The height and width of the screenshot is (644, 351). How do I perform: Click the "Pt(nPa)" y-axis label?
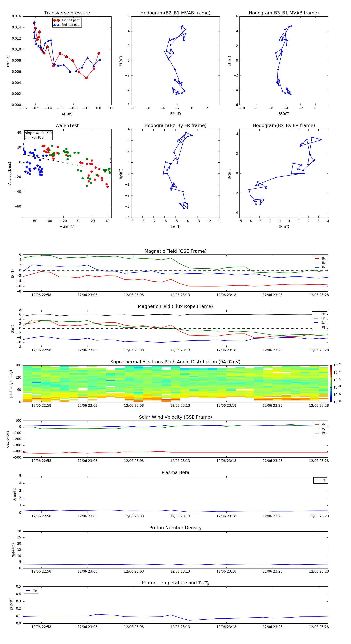pos(8,61)
